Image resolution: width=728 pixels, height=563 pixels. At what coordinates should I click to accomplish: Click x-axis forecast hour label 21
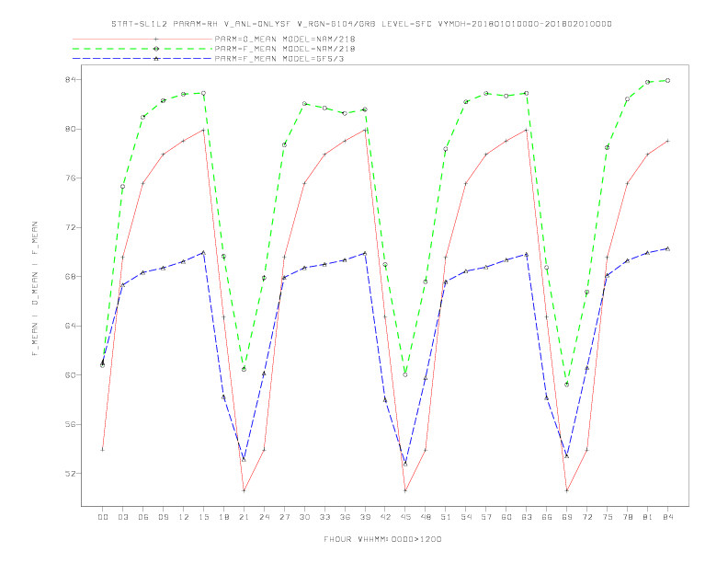click(244, 517)
